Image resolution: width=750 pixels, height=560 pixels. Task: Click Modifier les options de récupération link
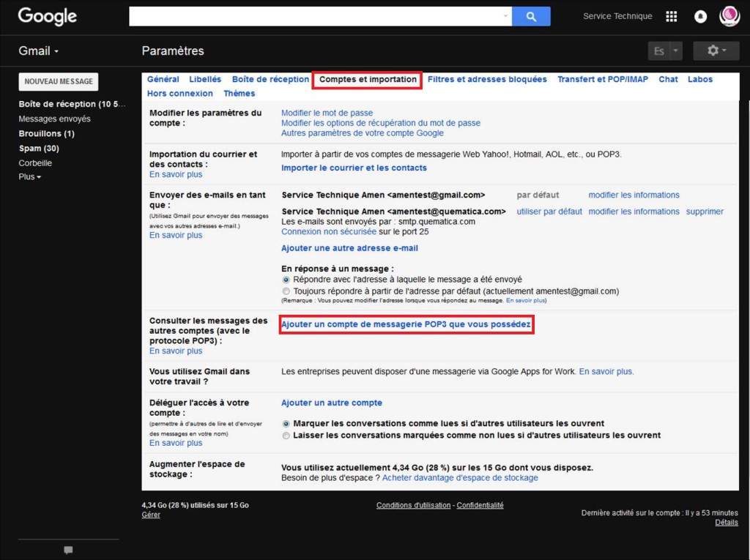point(381,123)
